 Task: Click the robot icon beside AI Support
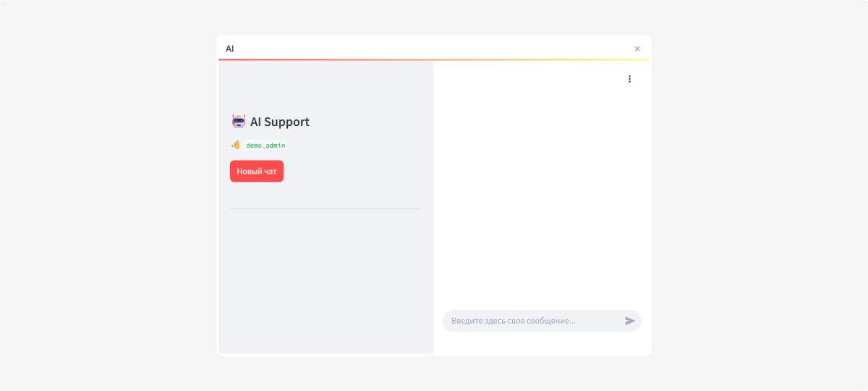[x=238, y=122]
